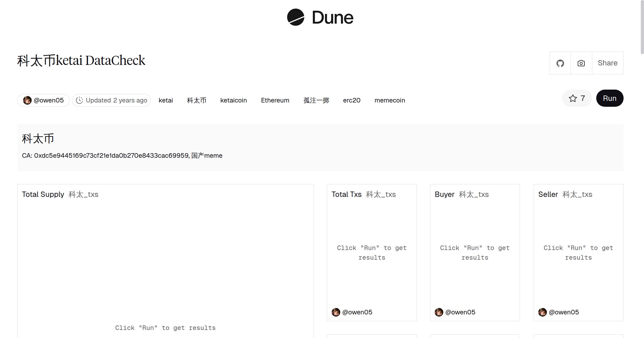
Task: Click owen05 avatar in header chip
Action: tap(27, 100)
